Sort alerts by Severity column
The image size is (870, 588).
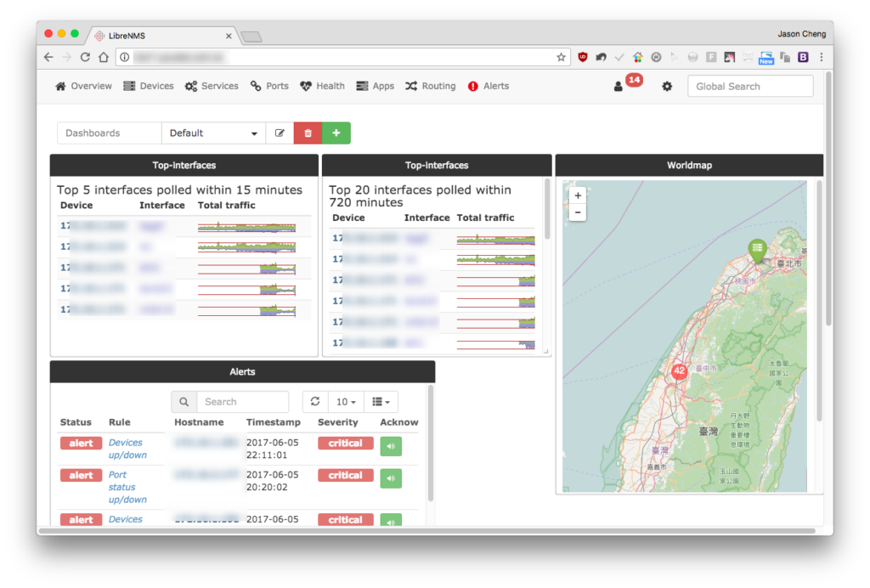click(x=338, y=422)
